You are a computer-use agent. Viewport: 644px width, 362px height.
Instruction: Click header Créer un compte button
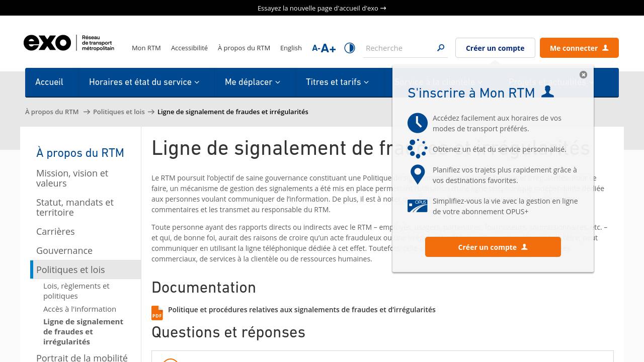click(495, 48)
